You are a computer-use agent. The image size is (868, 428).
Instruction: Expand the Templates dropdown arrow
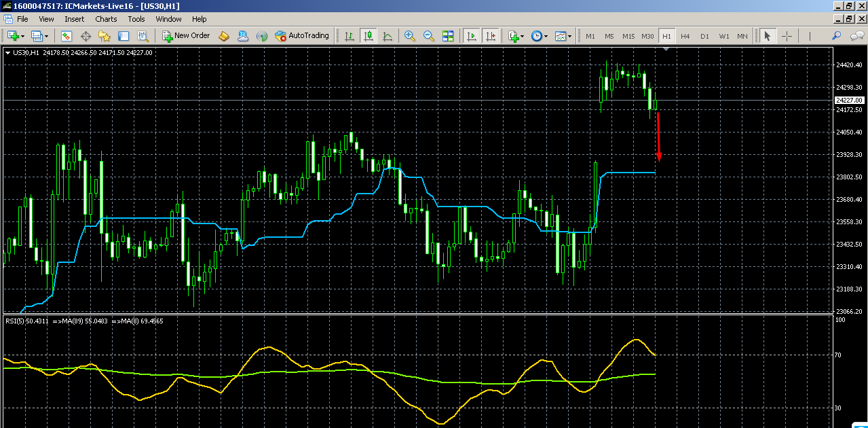pos(571,36)
